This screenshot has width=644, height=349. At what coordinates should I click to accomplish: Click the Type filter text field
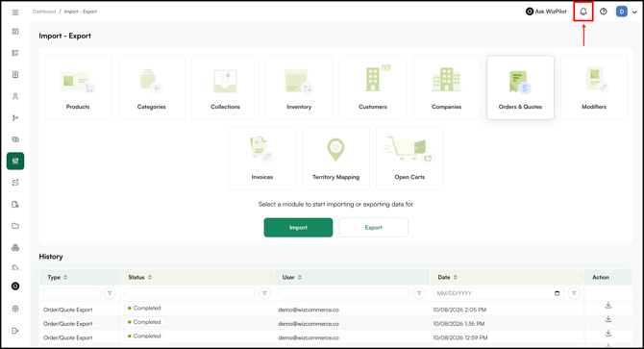point(72,293)
